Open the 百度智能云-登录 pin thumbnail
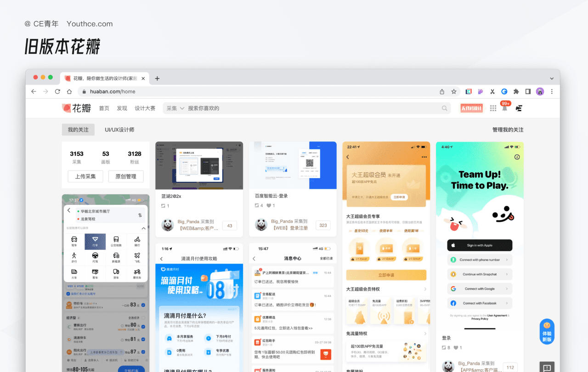This screenshot has width=588, height=372. (x=293, y=165)
